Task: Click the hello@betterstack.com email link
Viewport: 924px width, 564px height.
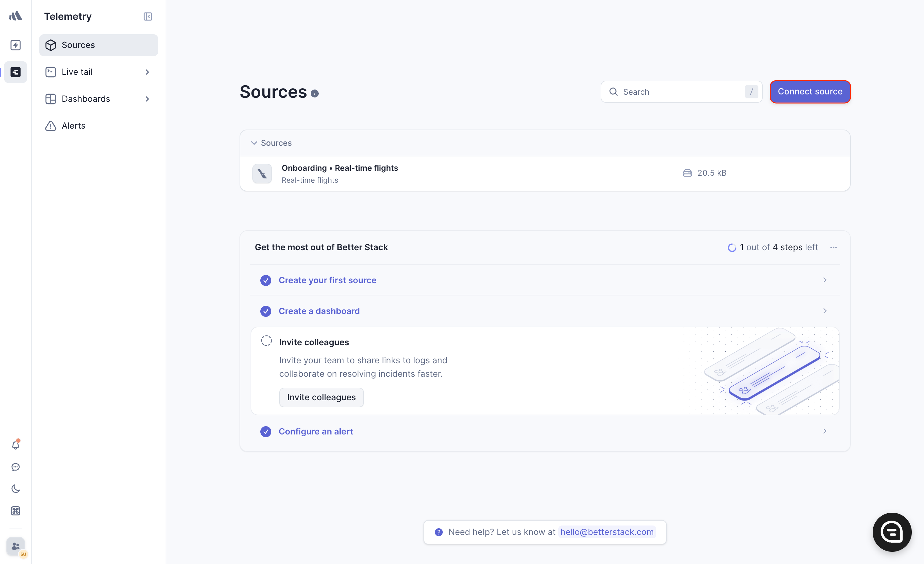Action: click(607, 532)
